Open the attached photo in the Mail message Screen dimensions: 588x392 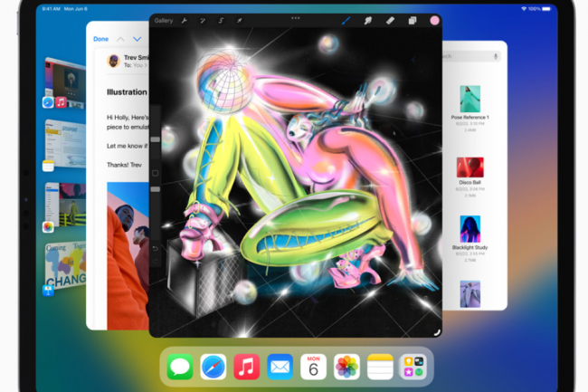pos(128,256)
